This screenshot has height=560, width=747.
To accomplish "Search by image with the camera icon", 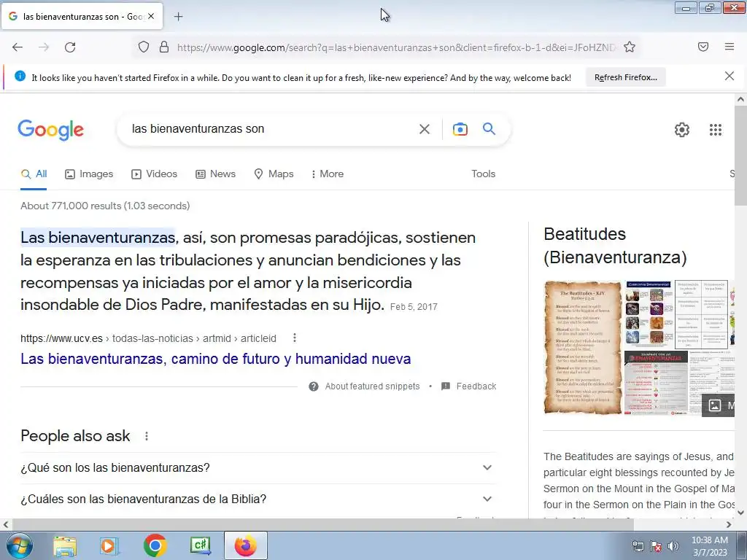I will tap(460, 129).
